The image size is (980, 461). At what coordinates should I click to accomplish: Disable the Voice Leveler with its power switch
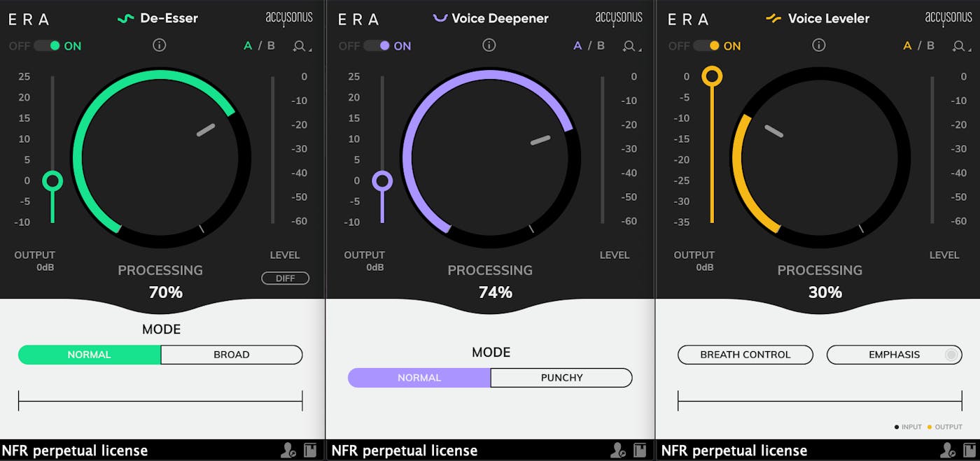tap(706, 46)
